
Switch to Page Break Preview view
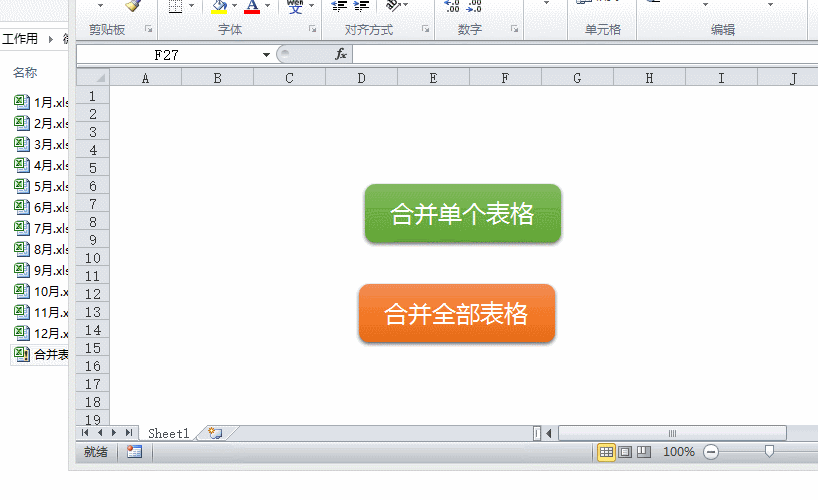pyautogui.click(x=643, y=452)
